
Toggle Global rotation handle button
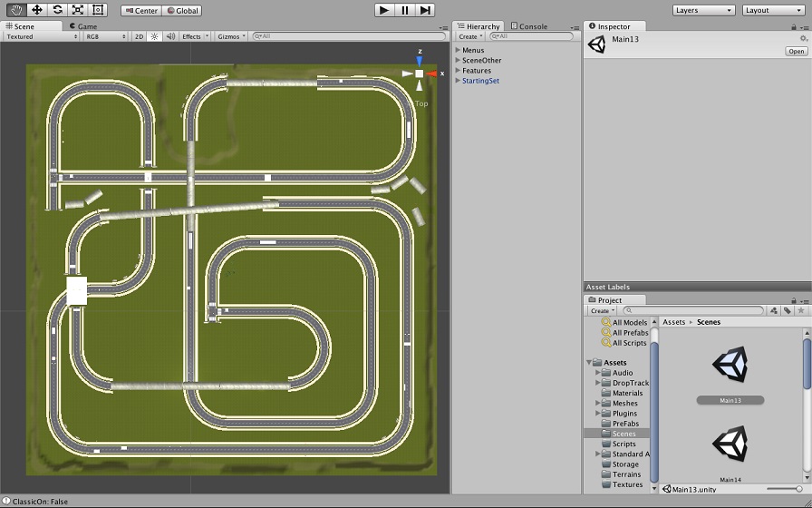click(x=182, y=10)
